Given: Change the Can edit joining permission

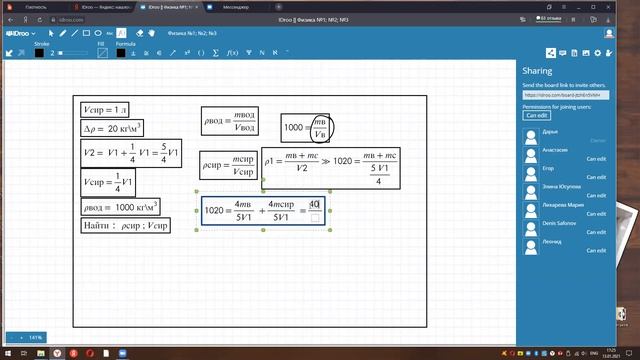Looking at the screenshot, I should (x=537, y=116).
